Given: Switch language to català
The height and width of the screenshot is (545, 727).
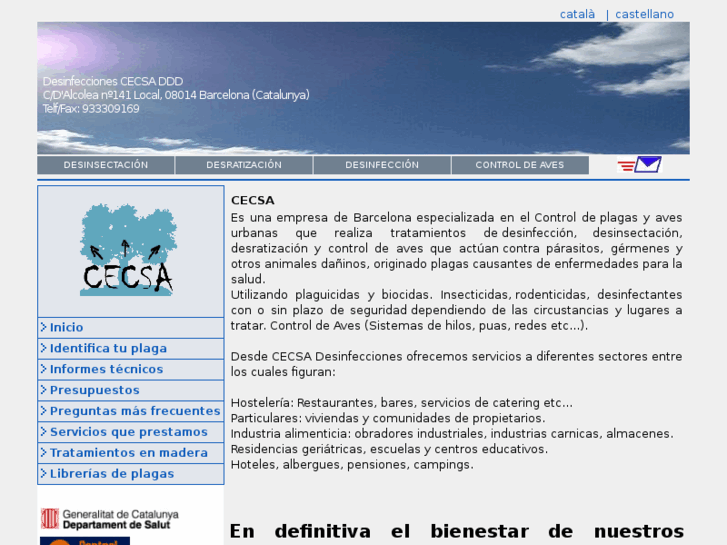Looking at the screenshot, I should [x=577, y=14].
